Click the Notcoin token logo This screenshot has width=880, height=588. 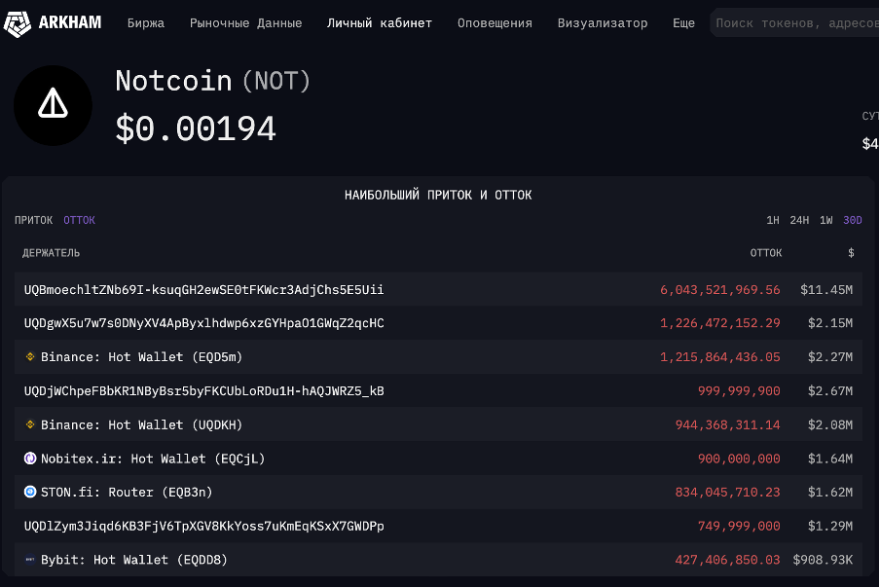click(54, 105)
